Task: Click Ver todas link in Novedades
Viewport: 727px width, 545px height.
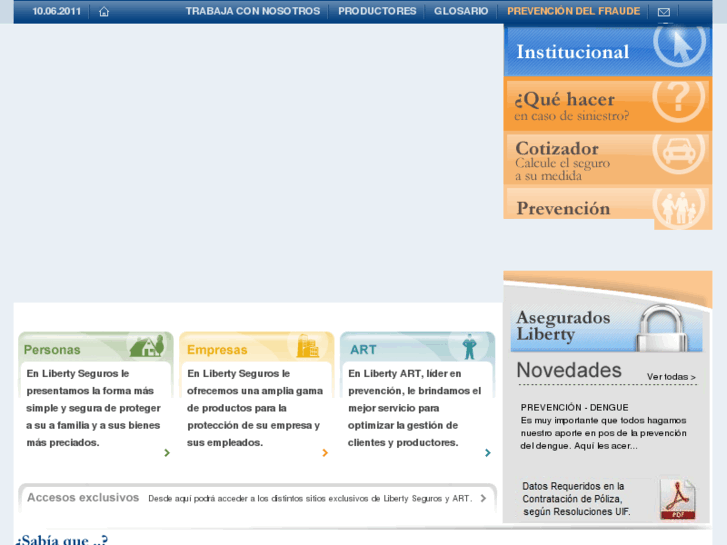Action: [x=671, y=377]
